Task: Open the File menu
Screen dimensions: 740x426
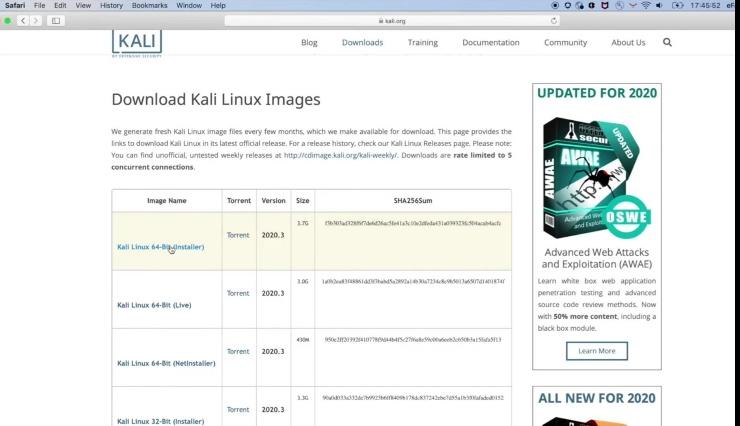Action: tap(40, 6)
